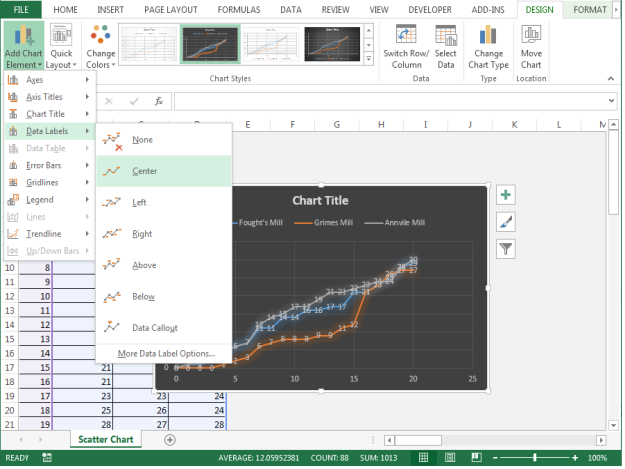
Task: Expand the Axes submenu
Action: [x=50, y=80]
